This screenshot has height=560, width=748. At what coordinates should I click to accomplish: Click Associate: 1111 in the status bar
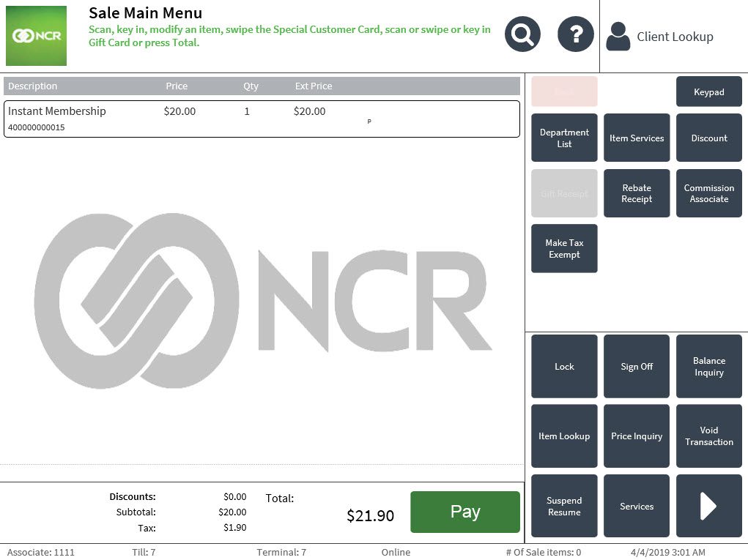coord(40,553)
